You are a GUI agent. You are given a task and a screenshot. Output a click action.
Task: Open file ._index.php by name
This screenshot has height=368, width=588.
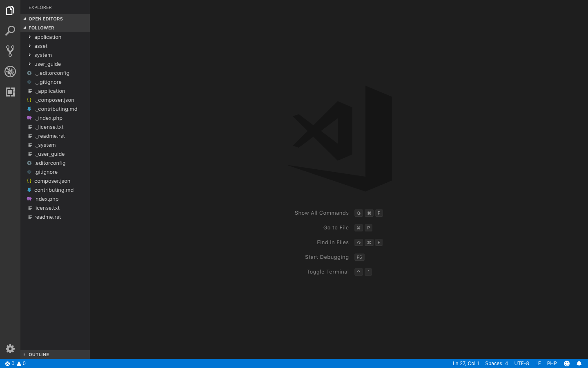(x=48, y=118)
